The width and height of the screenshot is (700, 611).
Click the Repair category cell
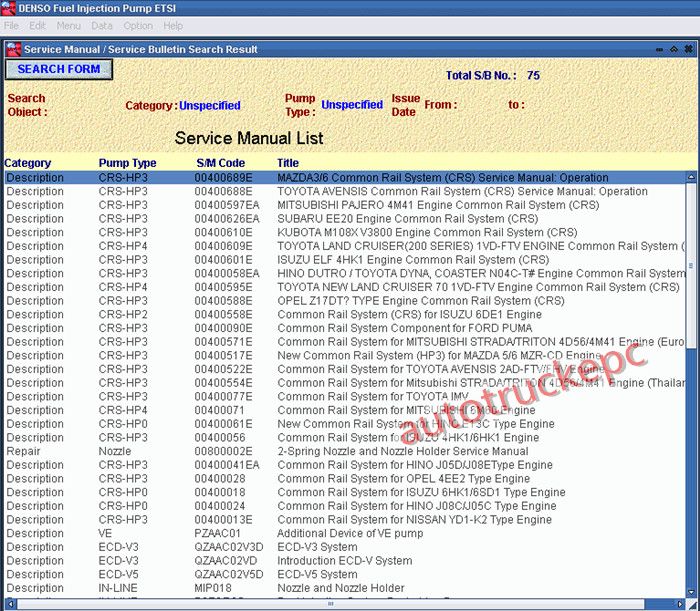[23, 451]
